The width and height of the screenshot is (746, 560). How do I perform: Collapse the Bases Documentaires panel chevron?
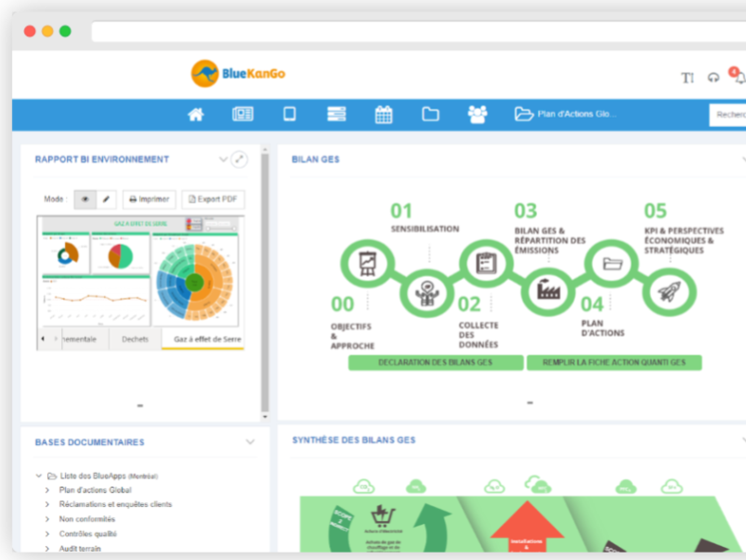click(x=249, y=442)
